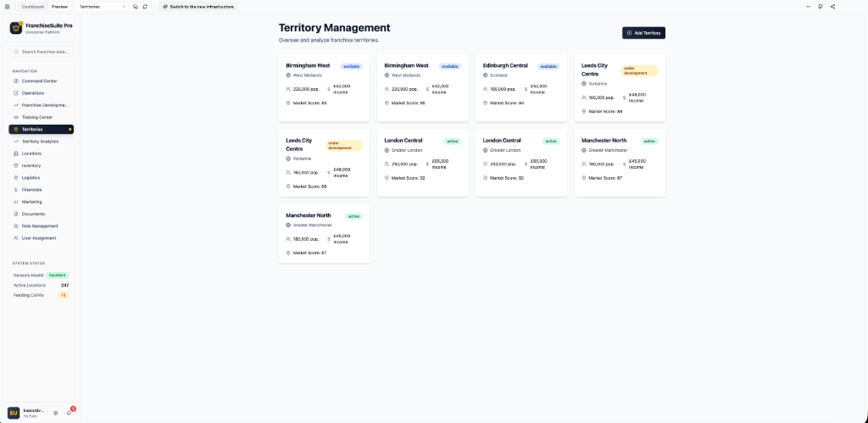Click the device preview icon beside Territories dropdown

[x=136, y=7]
